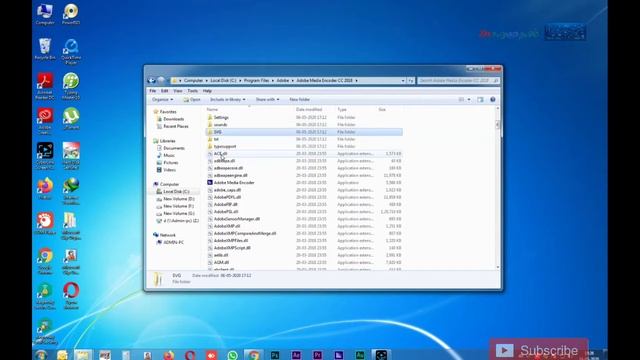Select the sounds folder row

pyautogui.click(x=304, y=124)
